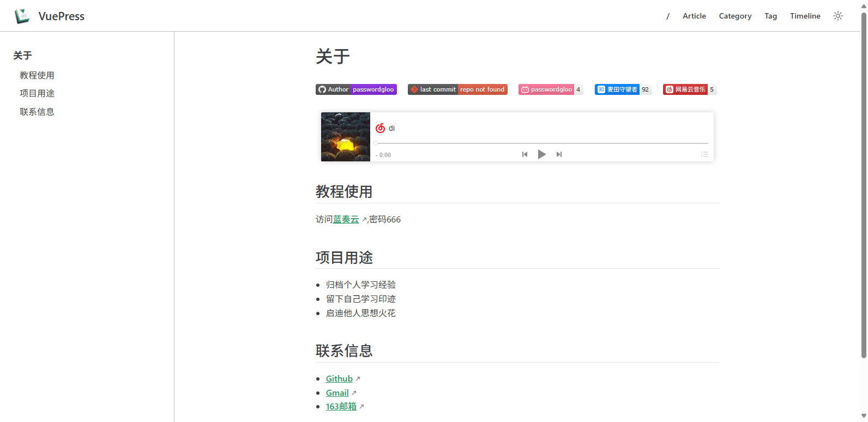Click the scrollbar down arrow
Image resolution: width=868 pixels, height=422 pixels.
click(864, 417)
